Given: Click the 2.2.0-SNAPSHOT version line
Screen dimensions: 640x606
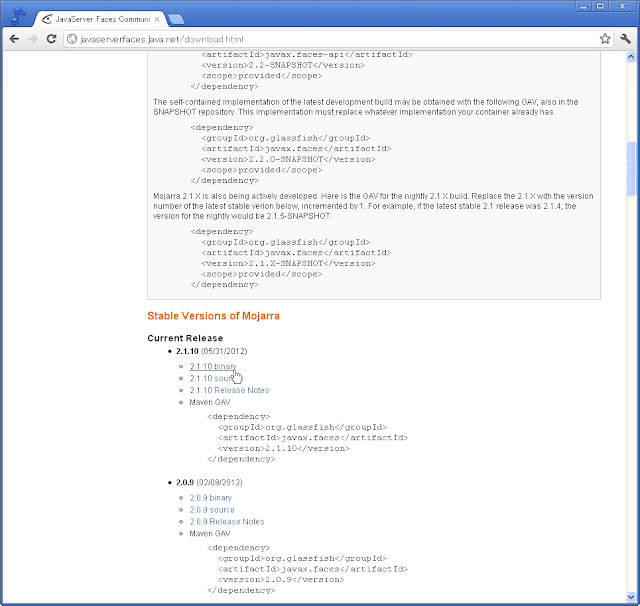Looking at the screenshot, I should (x=288, y=159).
